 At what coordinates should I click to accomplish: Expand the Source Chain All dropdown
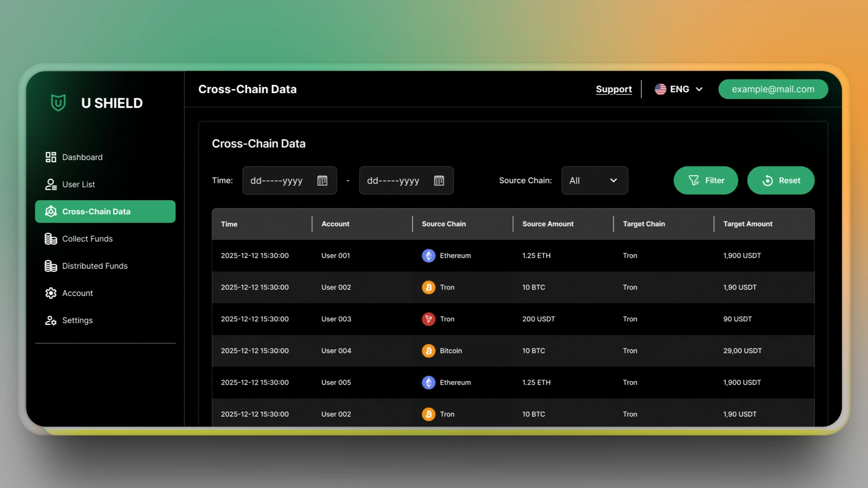click(594, 181)
